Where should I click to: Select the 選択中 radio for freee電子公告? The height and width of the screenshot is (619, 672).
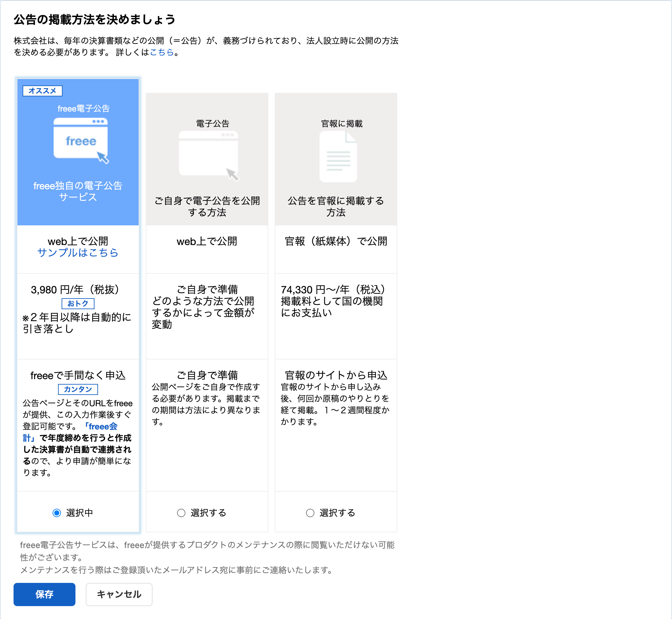(x=57, y=513)
